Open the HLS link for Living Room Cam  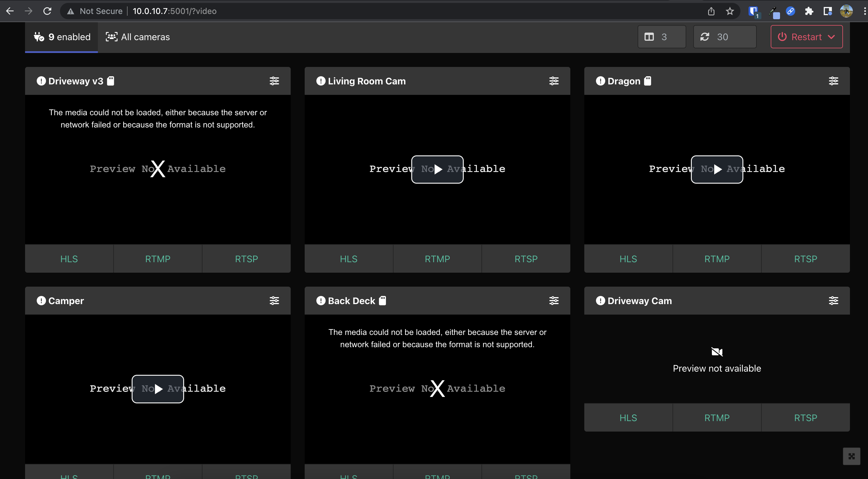click(349, 258)
